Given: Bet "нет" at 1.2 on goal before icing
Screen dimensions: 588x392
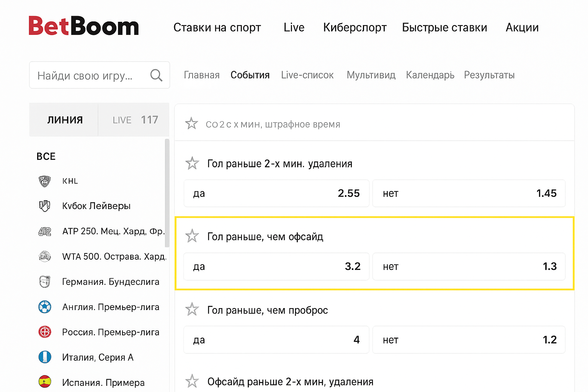Looking at the screenshot, I should (x=469, y=340).
